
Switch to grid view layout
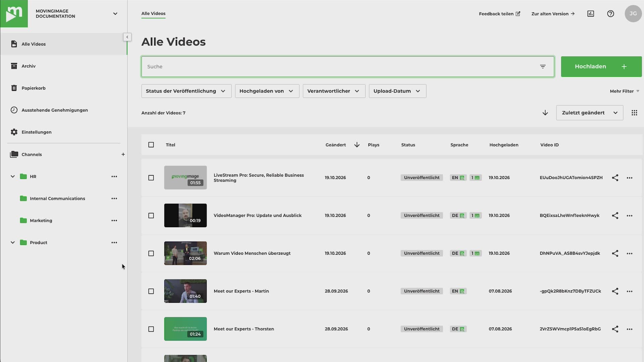tap(634, 113)
